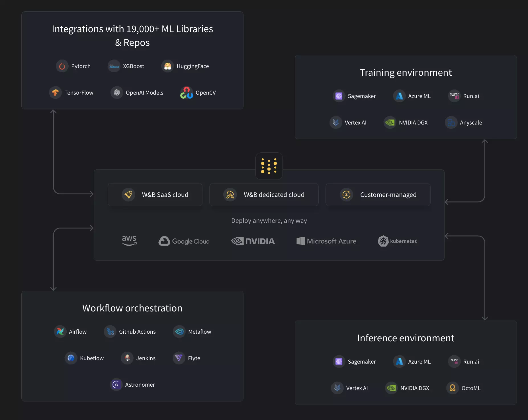Click the Pytorch flame icon
The height and width of the screenshot is (420, 528).
coord(62,66)
